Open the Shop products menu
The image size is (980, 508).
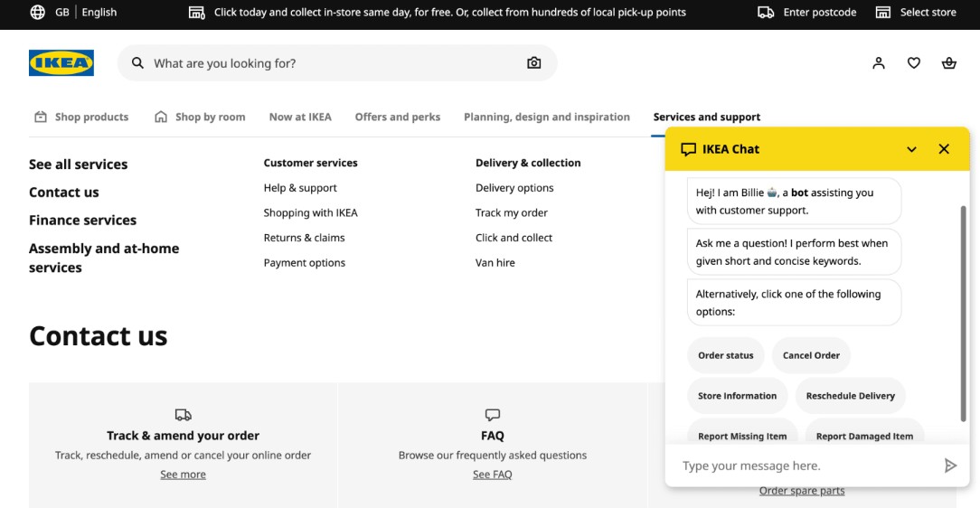coord(81,117)
